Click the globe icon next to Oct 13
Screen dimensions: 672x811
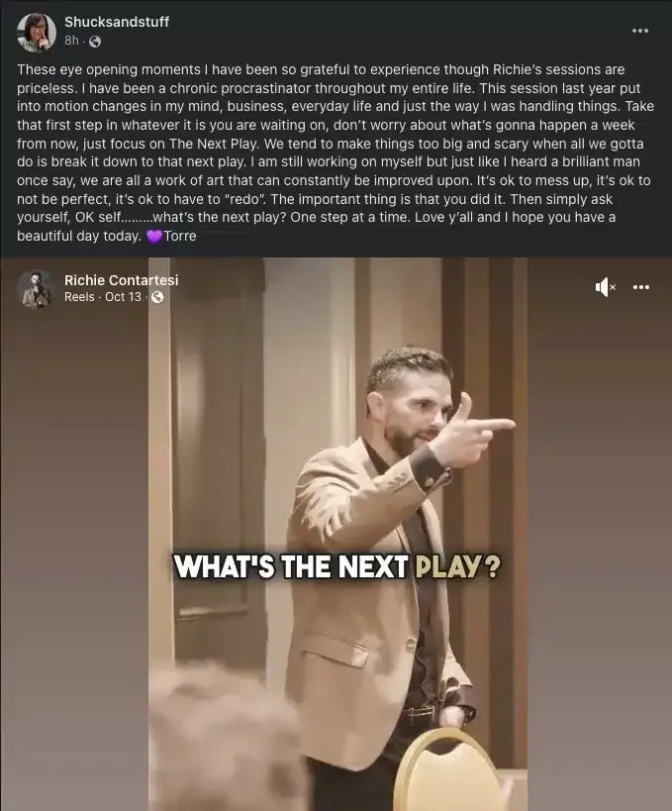[157, 297]
